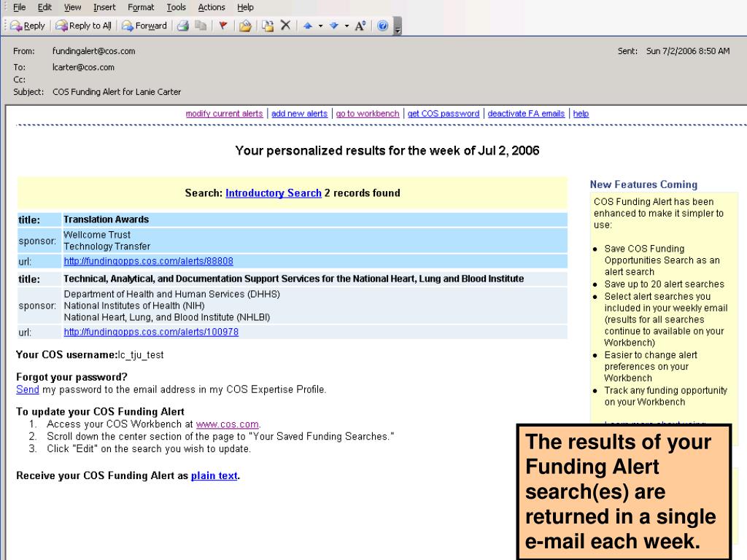The image size is (747, 560).
Task: Flag the message with the red flag icon
Action: pyautogui.click(x=223, y=26)
